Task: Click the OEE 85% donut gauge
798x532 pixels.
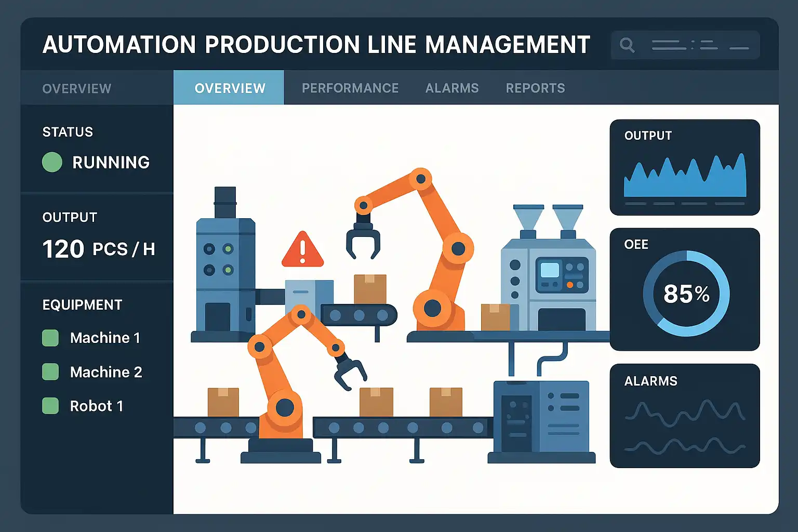Action: pyautogui.click(x=686, y=294)
